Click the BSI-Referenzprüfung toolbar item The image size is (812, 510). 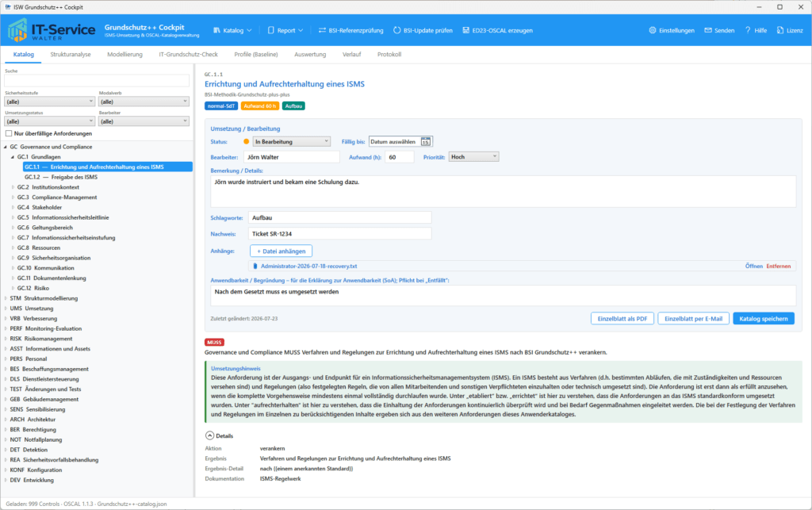(350, 31)
